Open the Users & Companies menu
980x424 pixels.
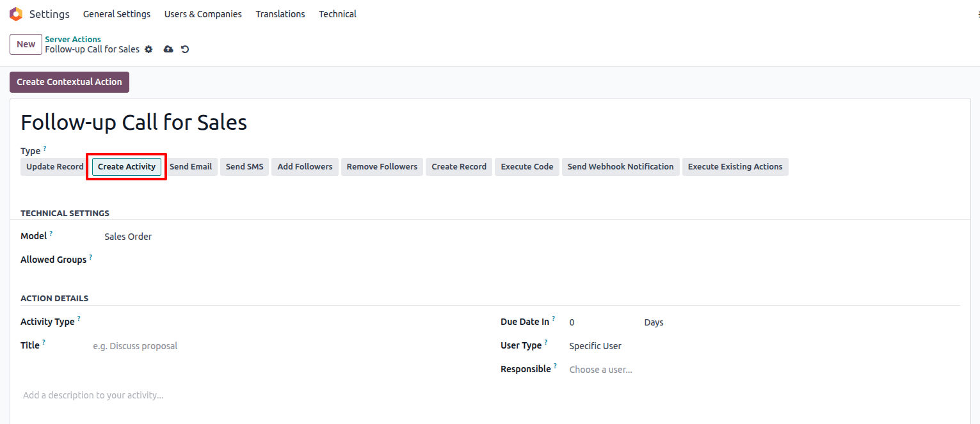[203, 14]
